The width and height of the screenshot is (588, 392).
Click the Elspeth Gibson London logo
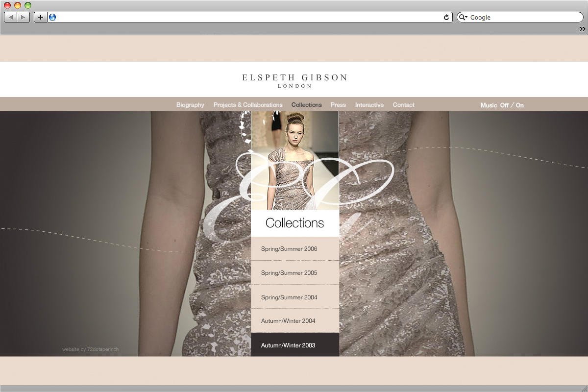click(294, 81)
